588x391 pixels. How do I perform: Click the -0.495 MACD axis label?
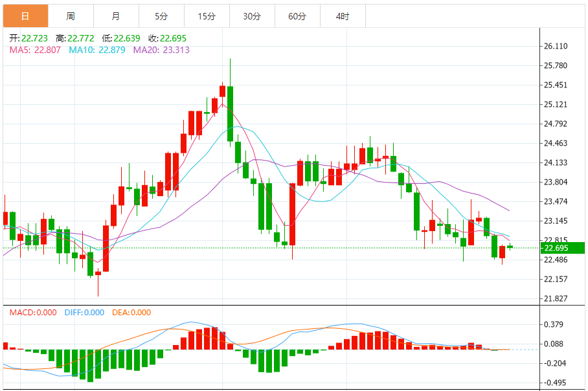[554, 383]
